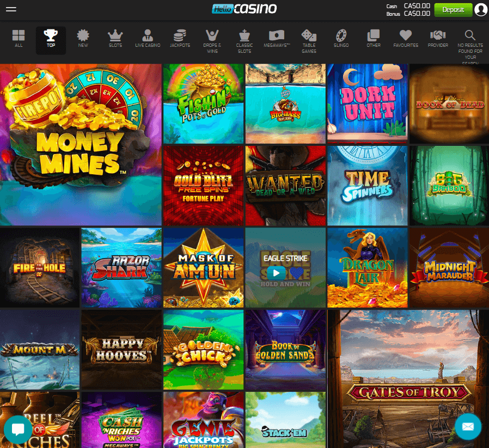Image resolution: width=489 pixels, height=448 pixels.
Task: Click the Hello Casino logo
Action: (244, 9)
